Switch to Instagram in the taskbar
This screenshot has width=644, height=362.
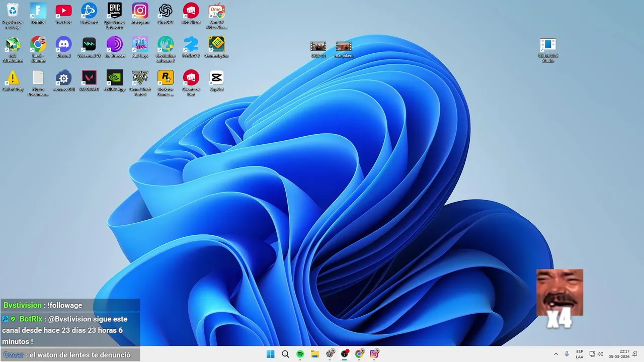pyautogui.click(x=374, y=354)
